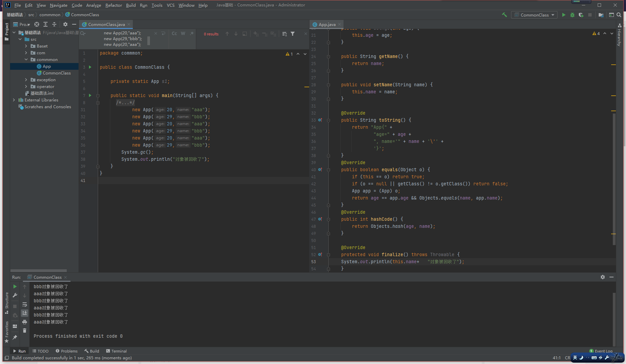Toggle Match Case (Cc) in find bar
Screen dimensions: 626x364
[x=174, y=34]
